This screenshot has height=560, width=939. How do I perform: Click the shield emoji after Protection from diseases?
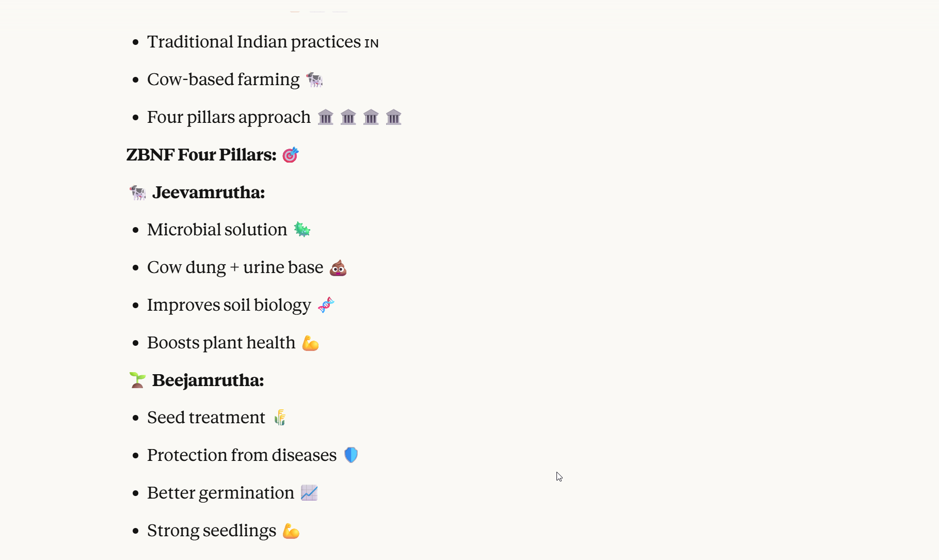point(351,455)
